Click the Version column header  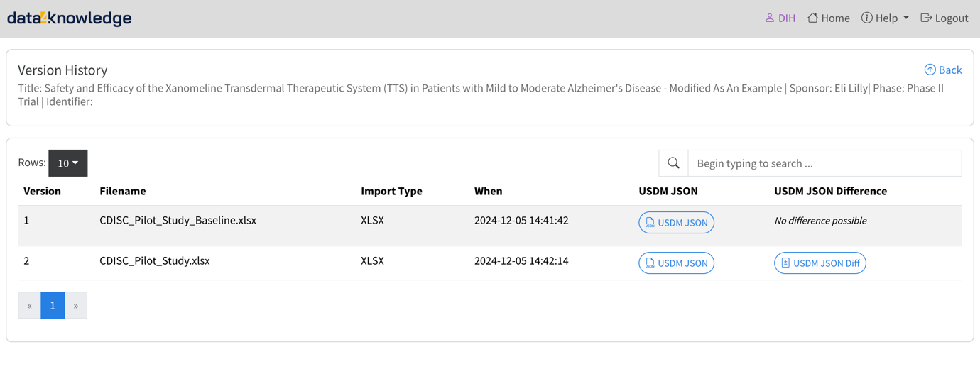(42, 191)
